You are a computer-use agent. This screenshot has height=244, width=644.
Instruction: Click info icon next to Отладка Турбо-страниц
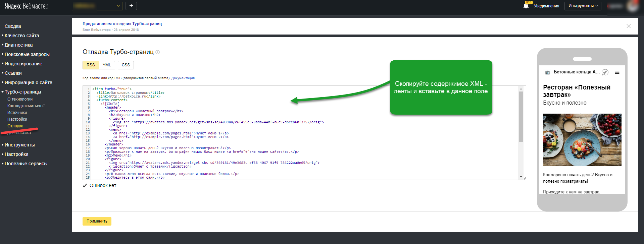(x=158, y=52)
